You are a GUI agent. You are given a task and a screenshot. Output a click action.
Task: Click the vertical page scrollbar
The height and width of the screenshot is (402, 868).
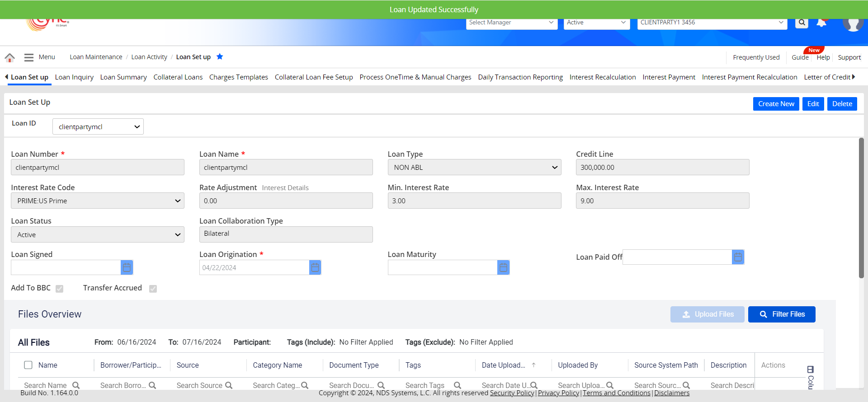[861, 208]
